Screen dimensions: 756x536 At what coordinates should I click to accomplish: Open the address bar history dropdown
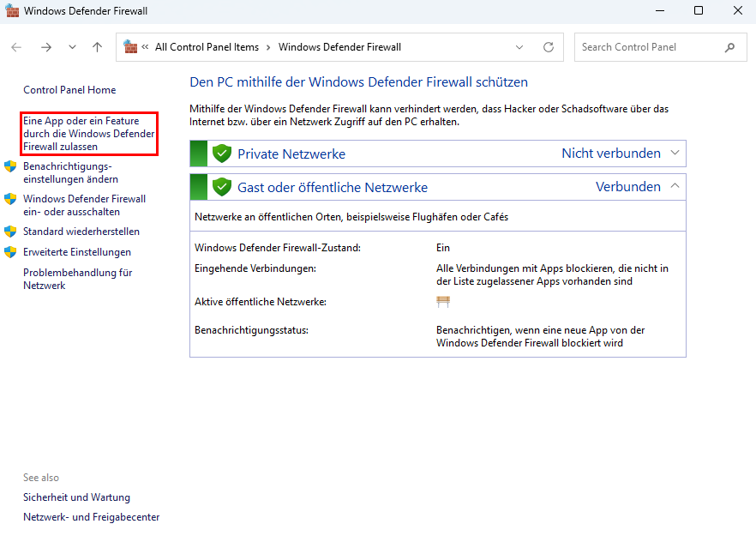coord(519,47)
